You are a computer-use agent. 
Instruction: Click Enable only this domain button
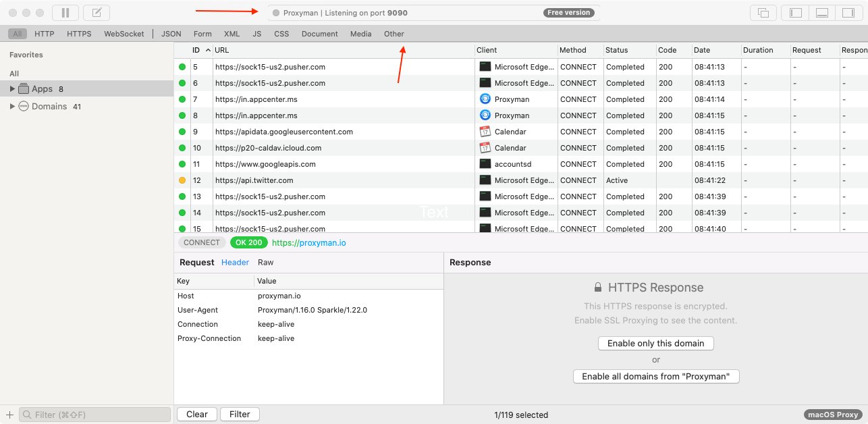pos(656,343)
